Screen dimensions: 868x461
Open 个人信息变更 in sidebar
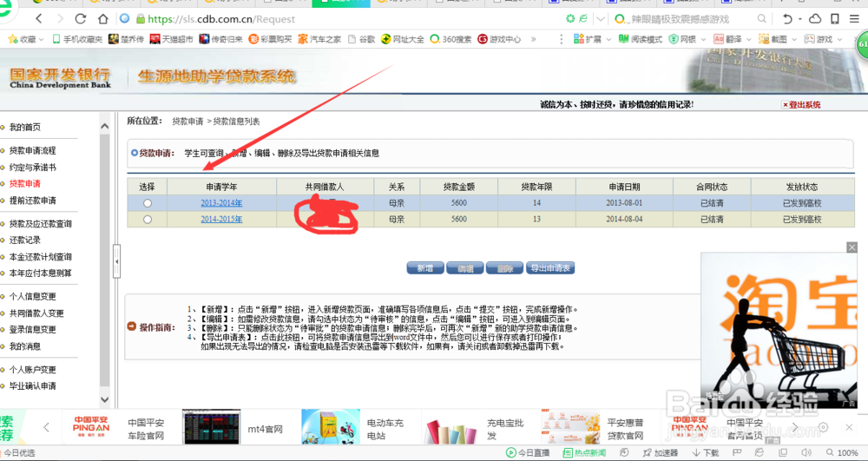click(32, 297)
